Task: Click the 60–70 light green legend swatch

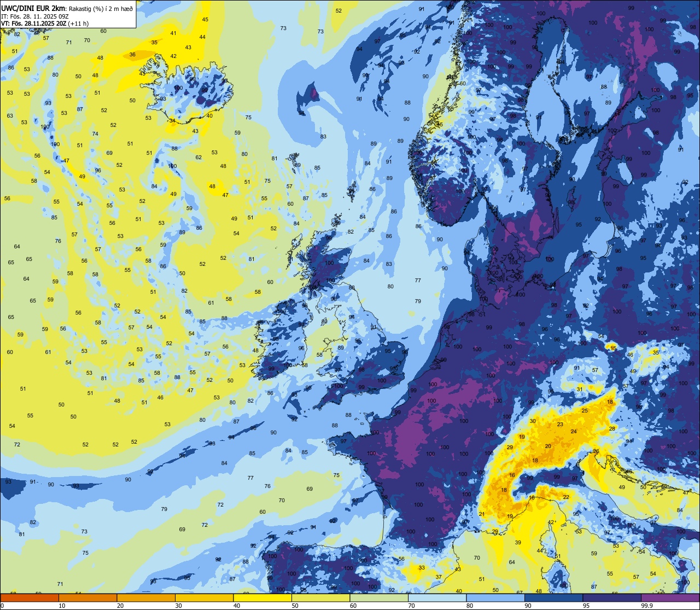Action: 379,597
